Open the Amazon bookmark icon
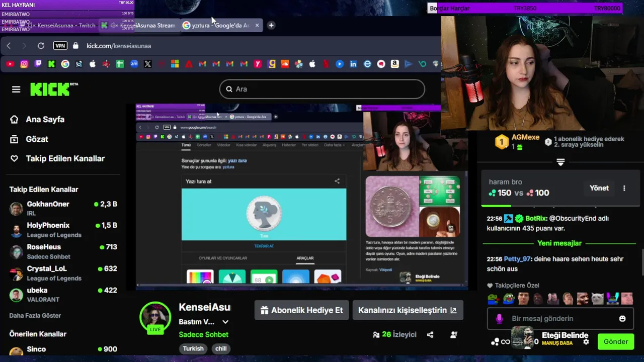The width and height of the screenshot is (644, 362). pyautogui.click(x=394, y=64)
